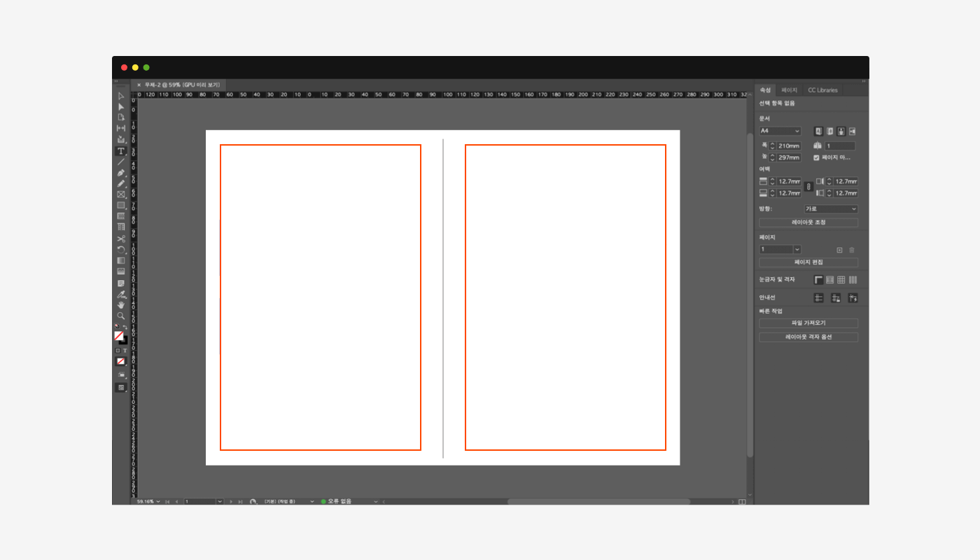The height and width of the screenshot is (560, 980).
Task: Open the A4 page size dropdown
Action: 780,131
